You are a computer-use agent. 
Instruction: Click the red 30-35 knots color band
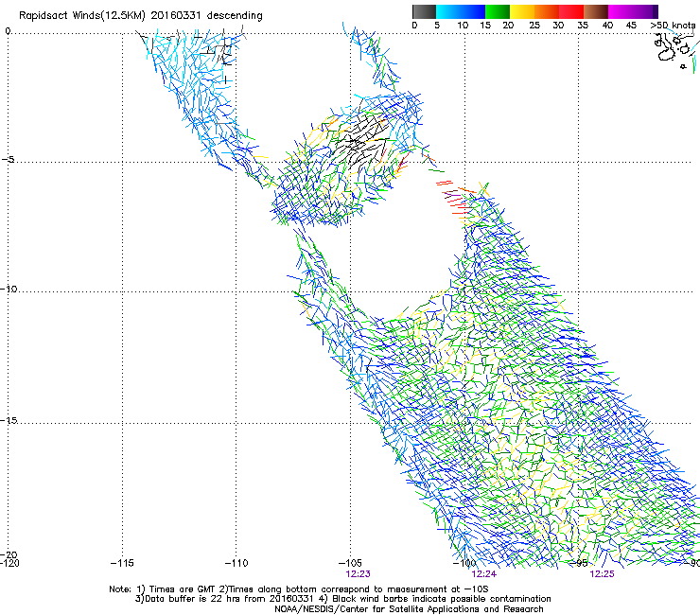[x=571, y=11]
